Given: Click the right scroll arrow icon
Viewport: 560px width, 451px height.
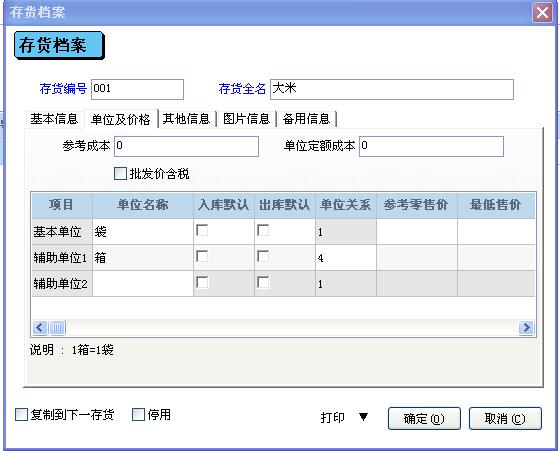Looking at the screenshot, I should tap(526, 327).
